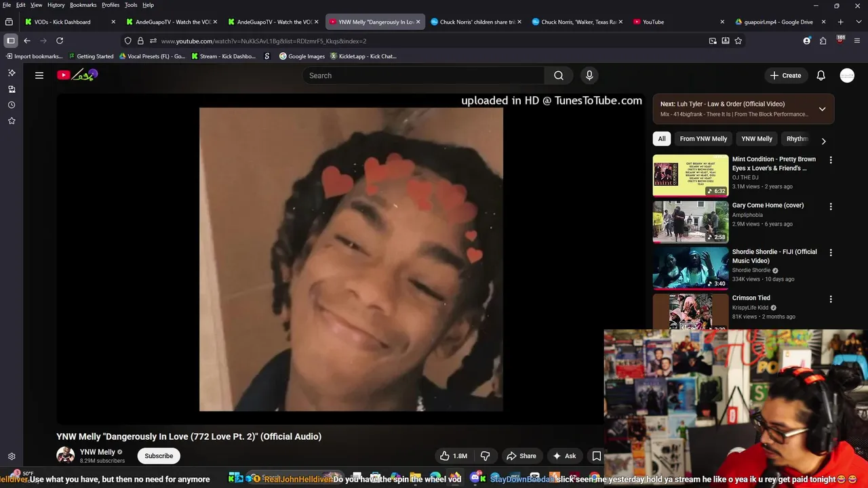Go to the YouTube home logo
Screen dimensions: 868x488
[x=77, y=75]
